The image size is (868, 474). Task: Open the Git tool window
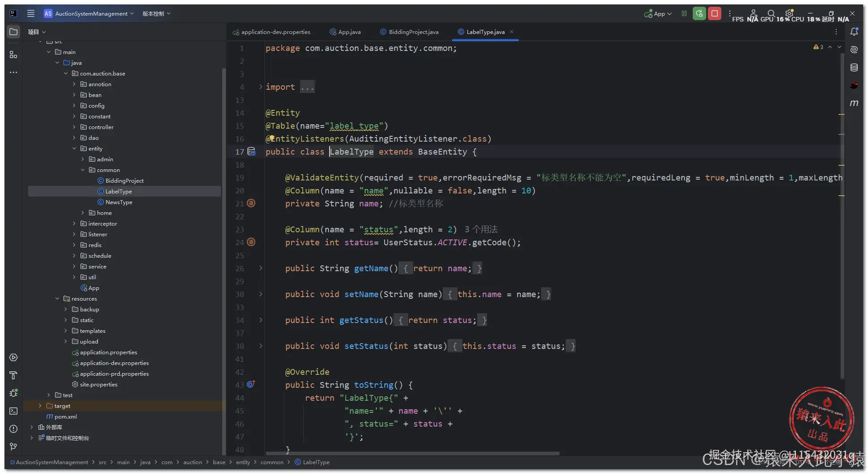(13, 447)
